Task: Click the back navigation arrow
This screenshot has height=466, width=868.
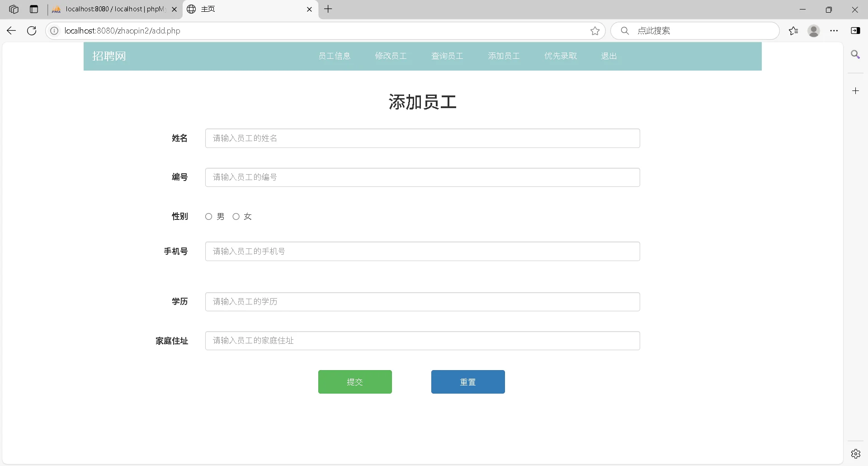Action: 11,30
